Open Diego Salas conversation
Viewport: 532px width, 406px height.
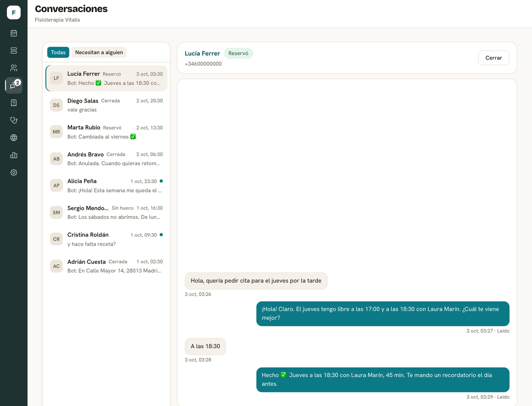(x=106, y=105)
